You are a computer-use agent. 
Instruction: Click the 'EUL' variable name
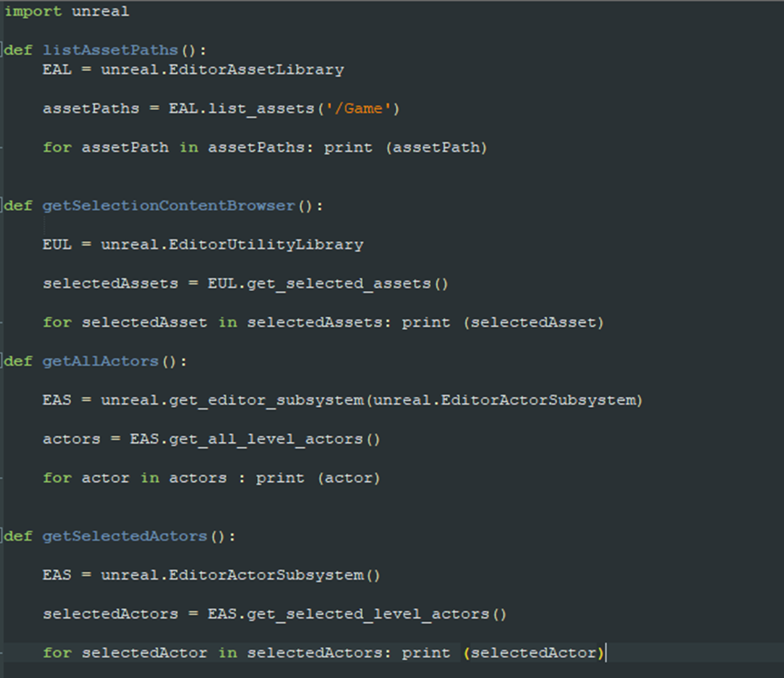[57, 244]
